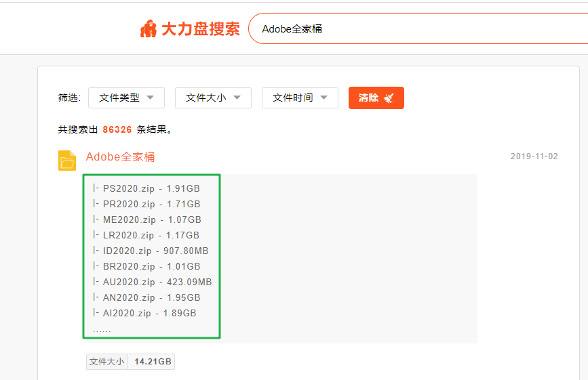Select the PS2020.zip - 1.91GB row
The height and width of the screenshot is (380, 588).
click(146, 188)
